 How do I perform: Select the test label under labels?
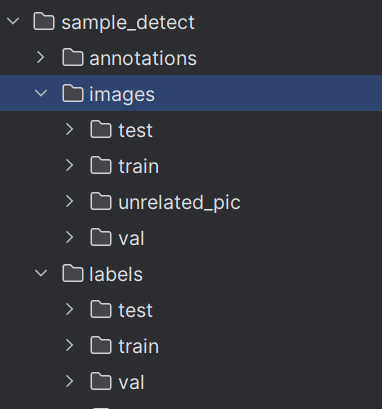pyautogui.click(x=135, y=310)
